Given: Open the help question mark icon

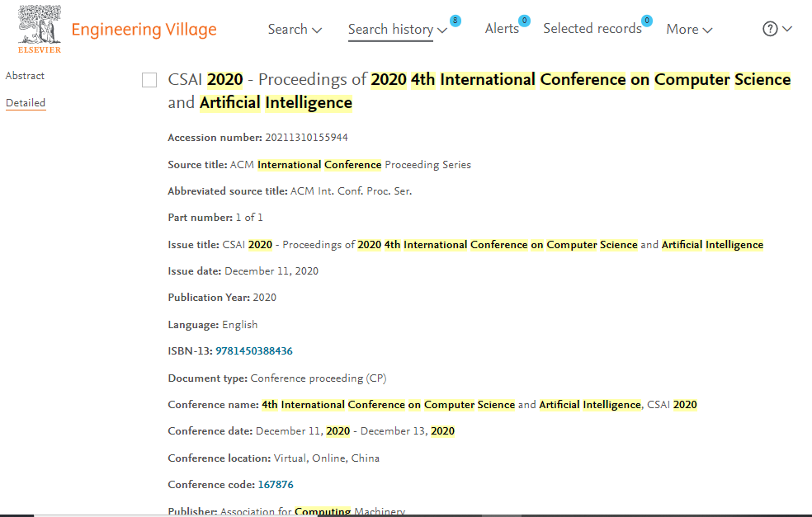Looking at the screenshot, I should click(x=770, y=29).
